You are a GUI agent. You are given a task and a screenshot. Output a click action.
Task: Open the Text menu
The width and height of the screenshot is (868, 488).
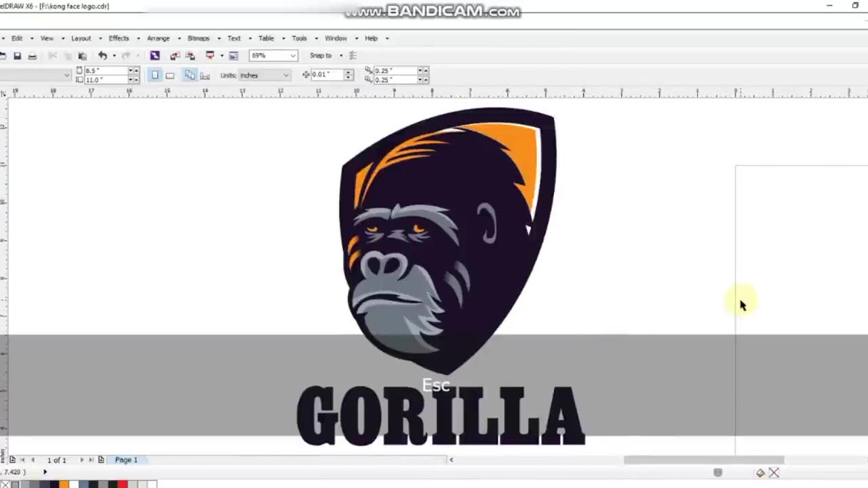(x=234, y=39)
